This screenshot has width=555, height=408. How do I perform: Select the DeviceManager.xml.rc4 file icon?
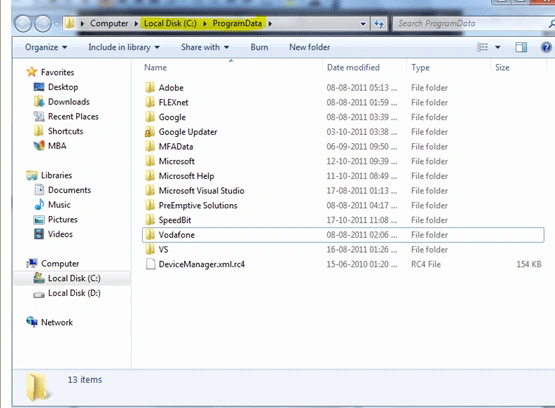[x=150, y=264]
